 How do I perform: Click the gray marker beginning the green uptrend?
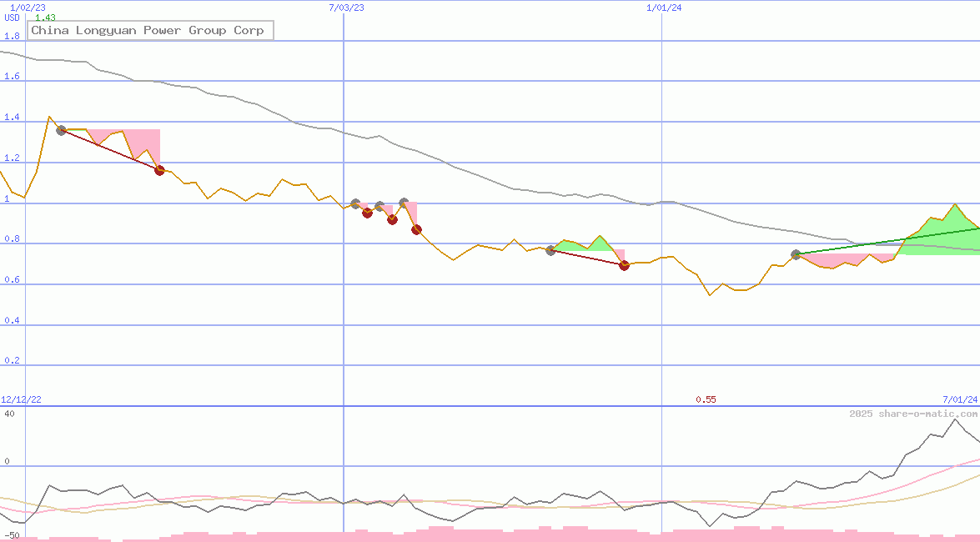(796, 254)
